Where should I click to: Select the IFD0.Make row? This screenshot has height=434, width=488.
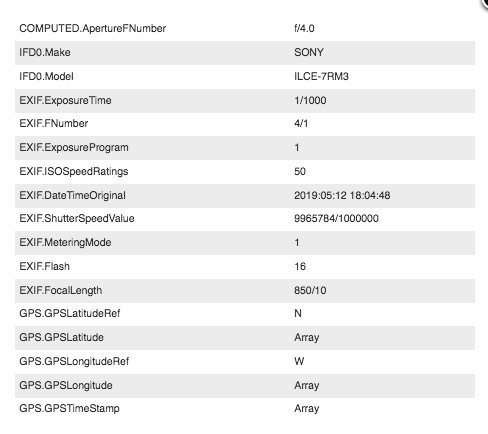coord(245,53)
